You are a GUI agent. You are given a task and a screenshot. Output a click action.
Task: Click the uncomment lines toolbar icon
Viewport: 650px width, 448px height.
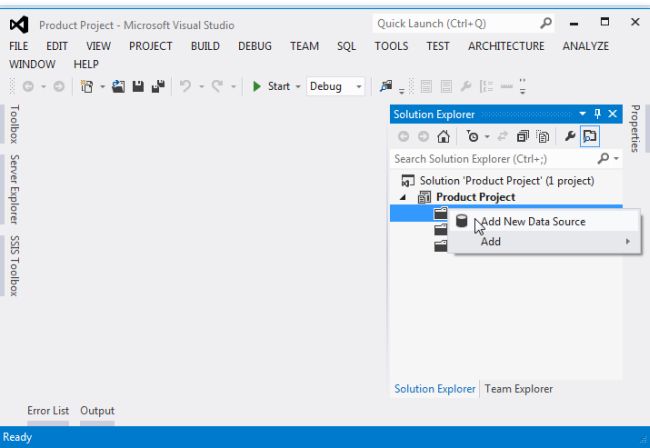[x=446, y=86]
